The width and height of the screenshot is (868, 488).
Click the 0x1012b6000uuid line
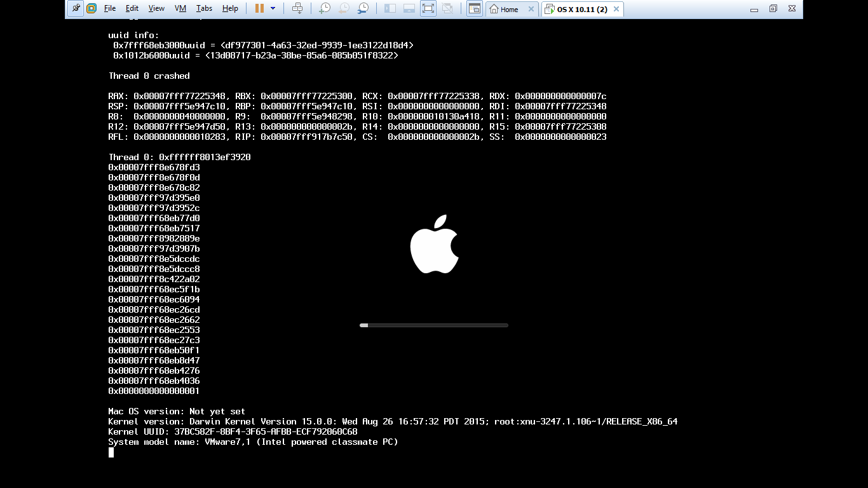click(255, 55)
